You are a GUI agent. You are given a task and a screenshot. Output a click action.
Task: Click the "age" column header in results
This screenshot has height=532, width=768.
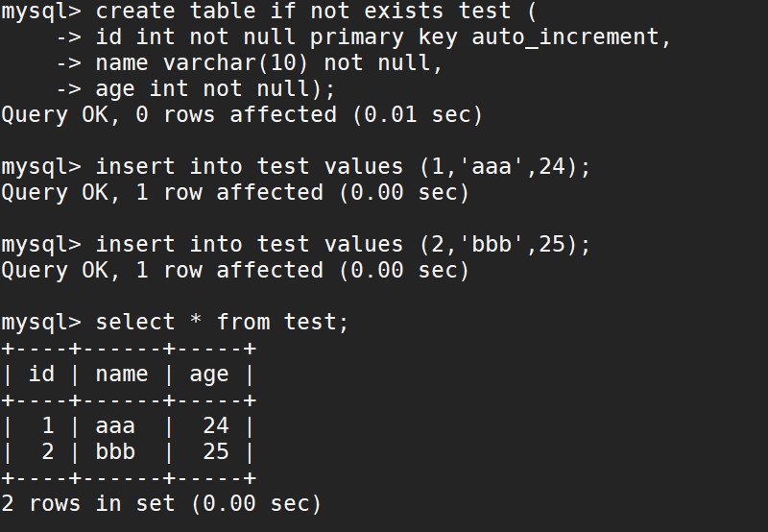point(209,375)
